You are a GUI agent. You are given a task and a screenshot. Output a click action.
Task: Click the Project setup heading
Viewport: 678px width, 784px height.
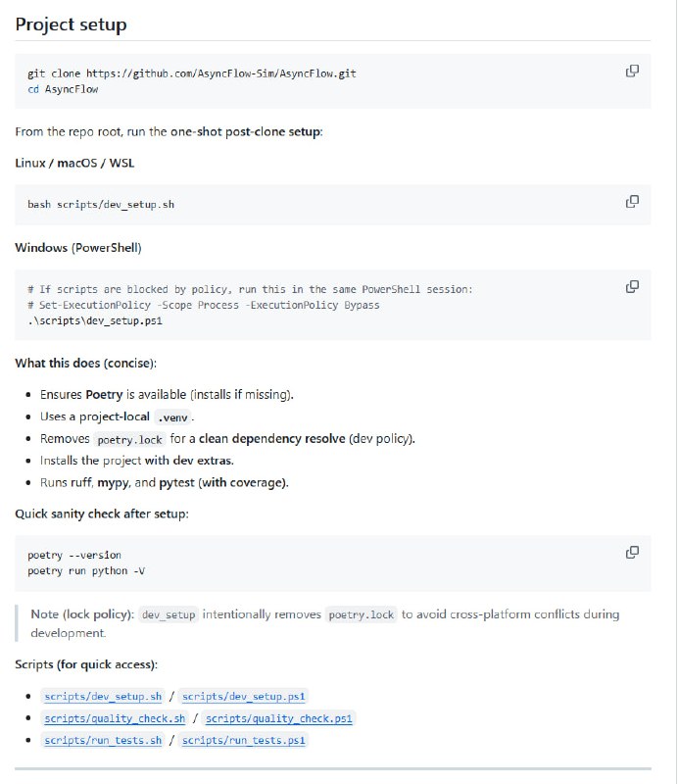[71, 24]
